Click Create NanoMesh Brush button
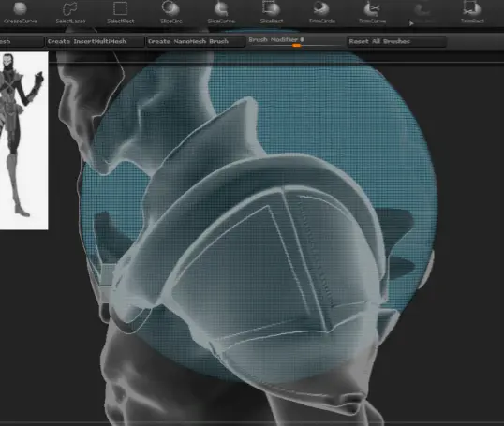Screen dimensions: 504x426 [195, 41]
